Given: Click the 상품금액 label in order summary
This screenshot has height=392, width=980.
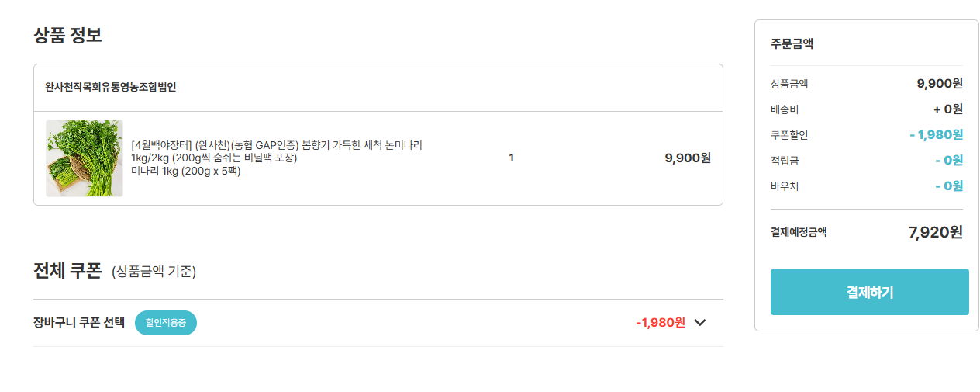Looking at the screenshot, I should 789,84.
